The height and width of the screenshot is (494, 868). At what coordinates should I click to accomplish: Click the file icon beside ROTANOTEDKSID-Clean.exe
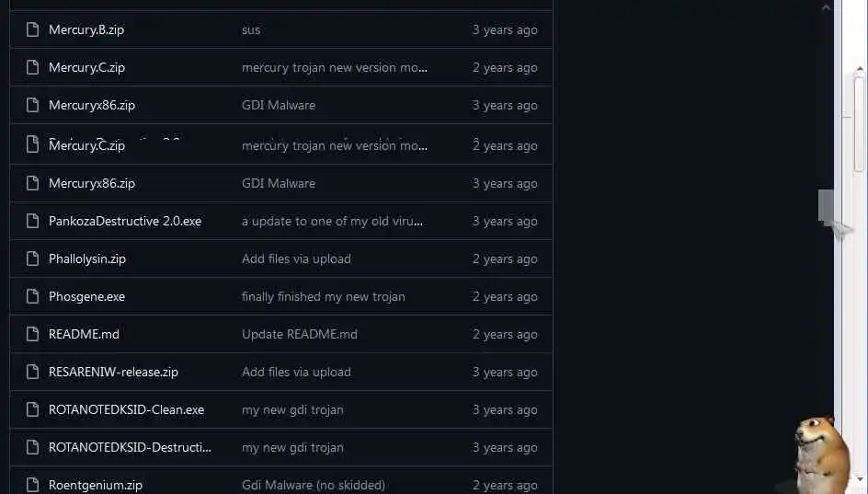pyautogui.click(x=33, y=409)
